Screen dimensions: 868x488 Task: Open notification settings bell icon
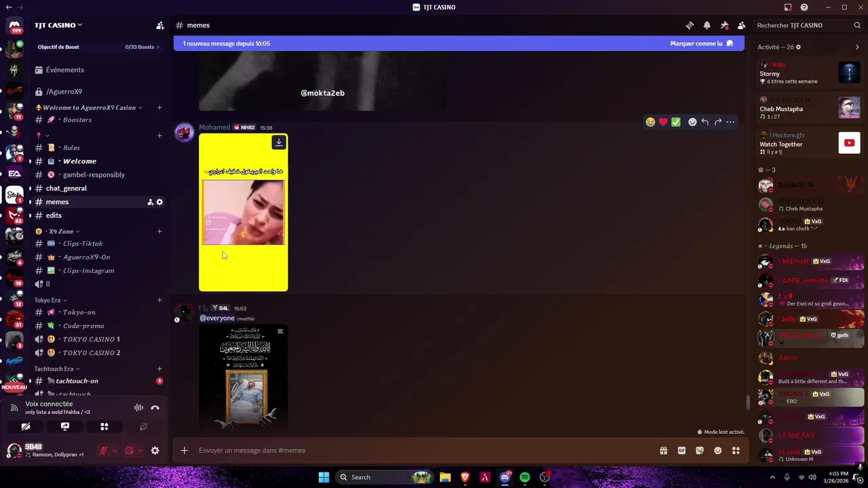point(707,25)
